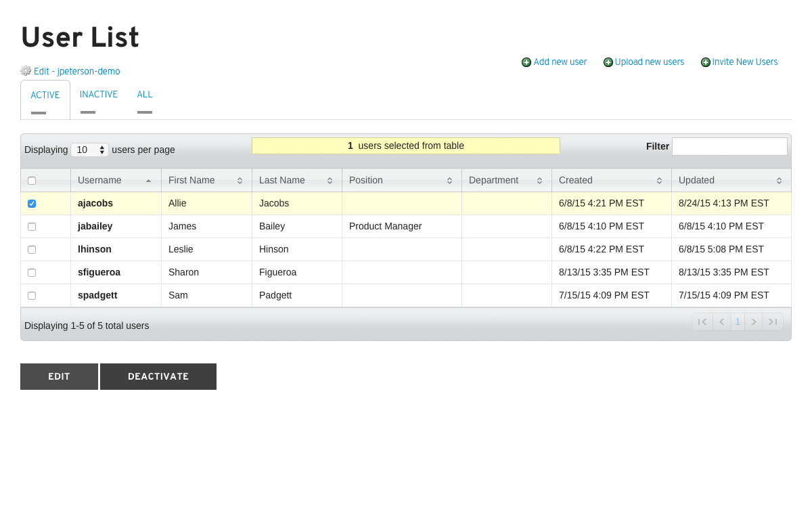812x515 pixels.
Task: Open the users per page dropdown
Action: [89, 150]
